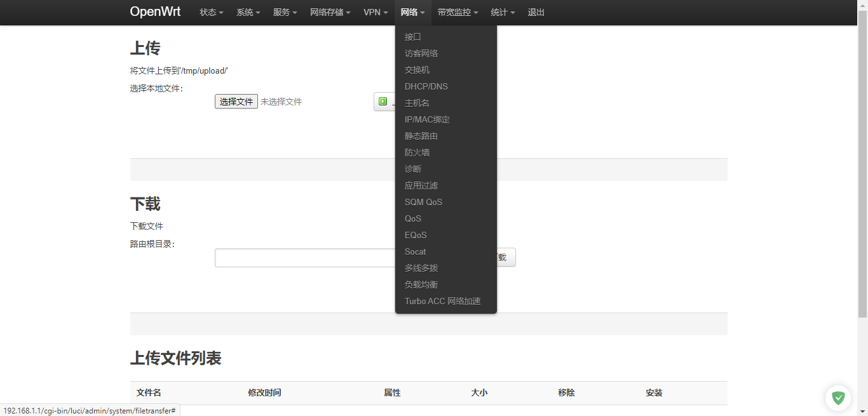Click the 属性 column header
868x416 pixels.
pyautogui.click(x=392, y=393)
